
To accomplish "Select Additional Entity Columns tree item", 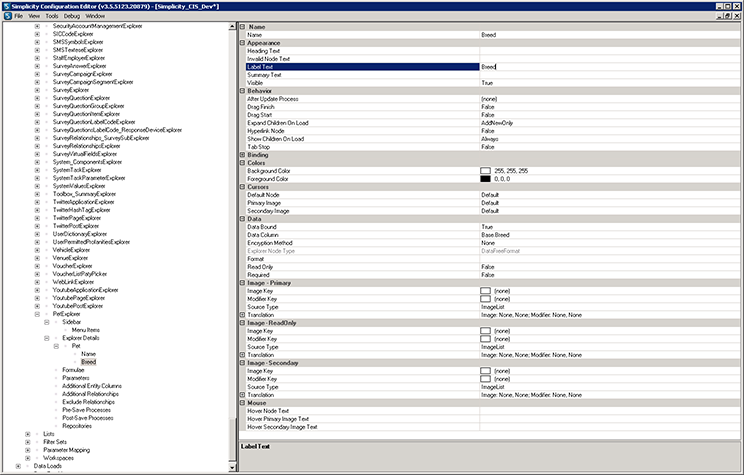I will pos(92,386).
